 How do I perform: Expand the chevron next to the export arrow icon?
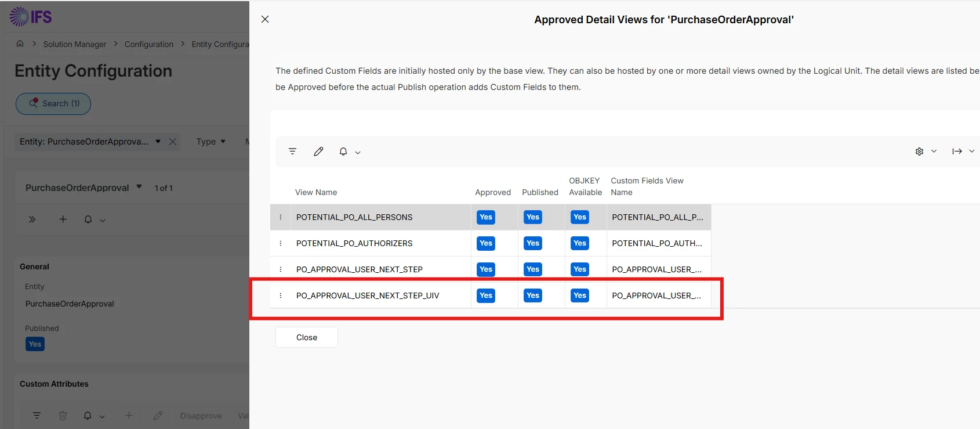coord(972,152)
